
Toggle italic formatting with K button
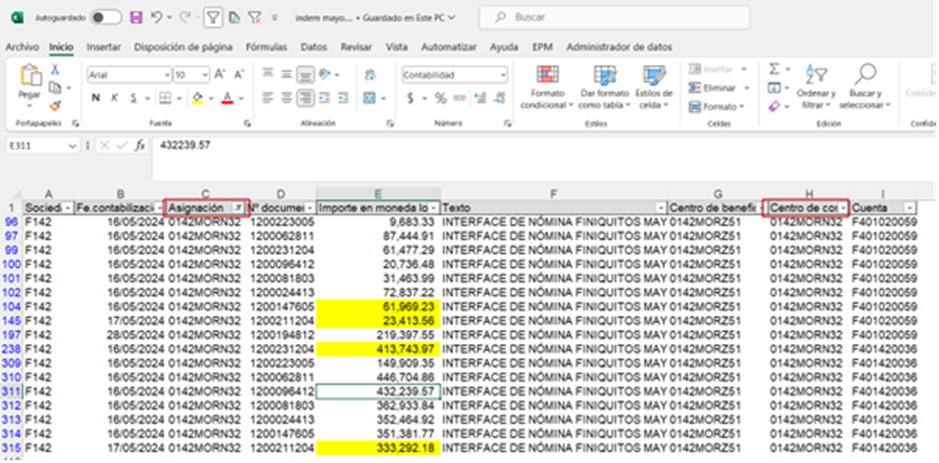coord(113,97)
